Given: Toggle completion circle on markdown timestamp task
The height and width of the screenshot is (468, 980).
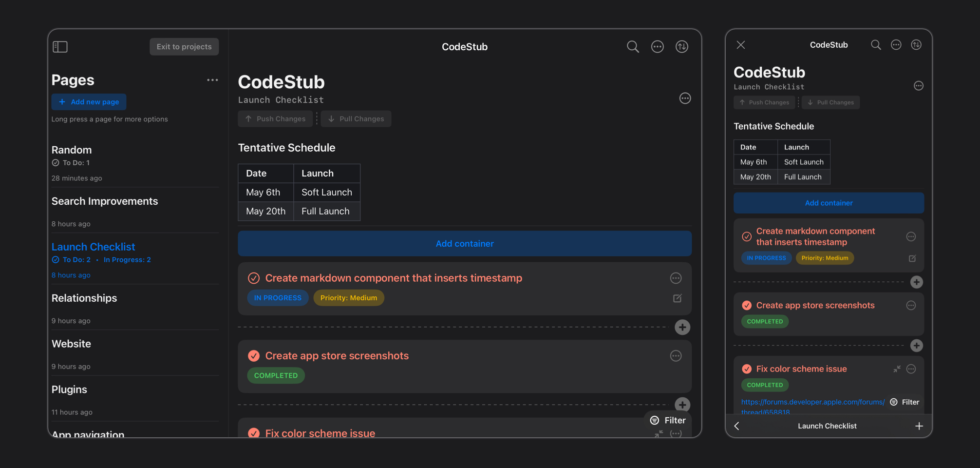Looking at the screenshot, I should coord(253,278).
